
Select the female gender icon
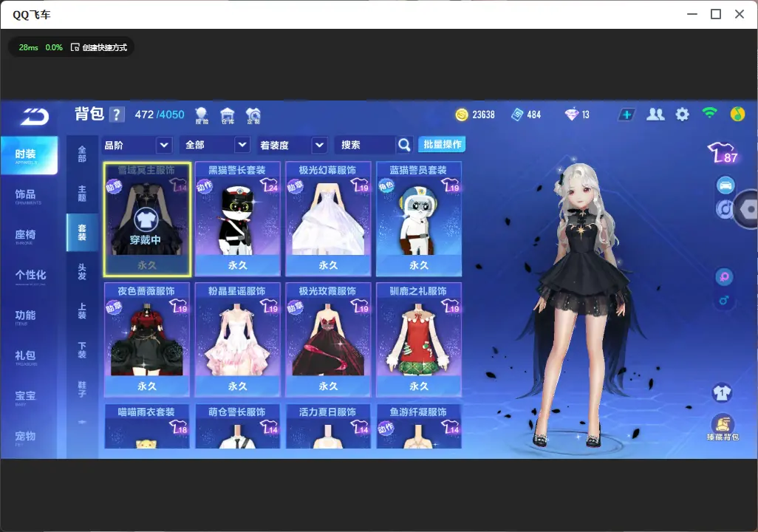coord(724,276)
